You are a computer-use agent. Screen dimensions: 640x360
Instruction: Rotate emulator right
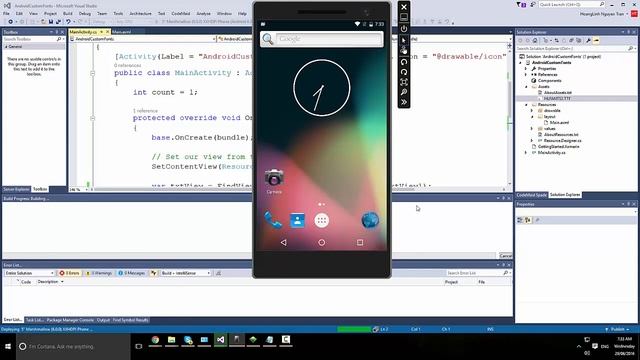[x=404, y=72]
